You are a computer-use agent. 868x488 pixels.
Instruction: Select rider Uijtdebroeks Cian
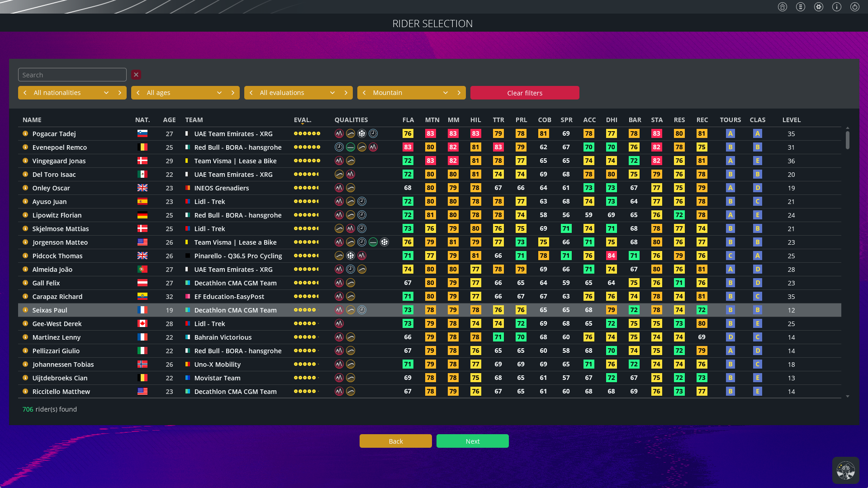[x=430, y=378]
